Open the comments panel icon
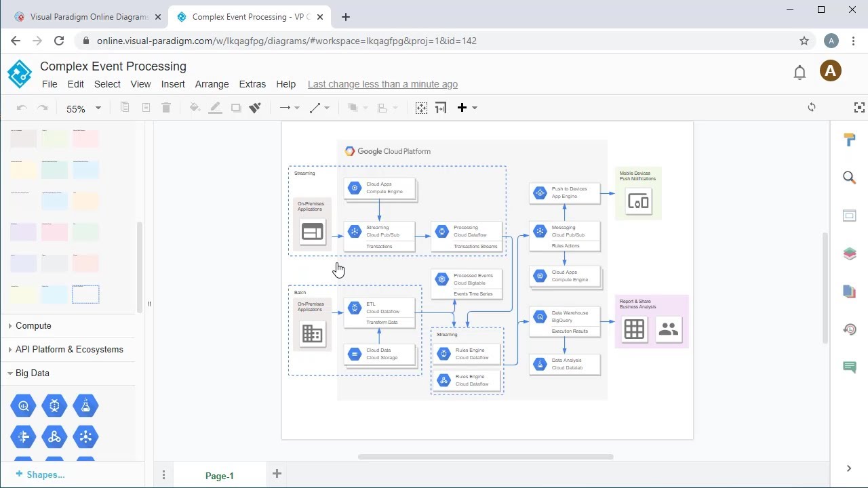Screen dimensions: 868x488 tap(850, 367)
